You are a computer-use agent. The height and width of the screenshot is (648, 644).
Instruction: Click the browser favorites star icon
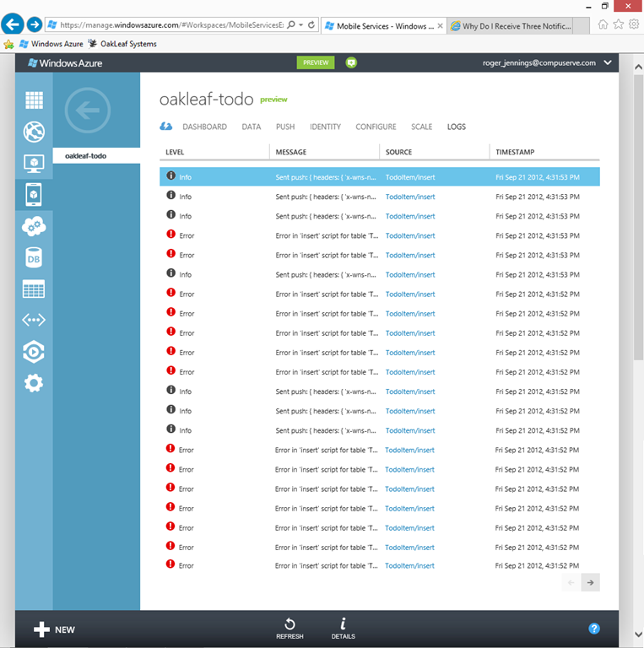pyautogui.click(x=619, y=24)
